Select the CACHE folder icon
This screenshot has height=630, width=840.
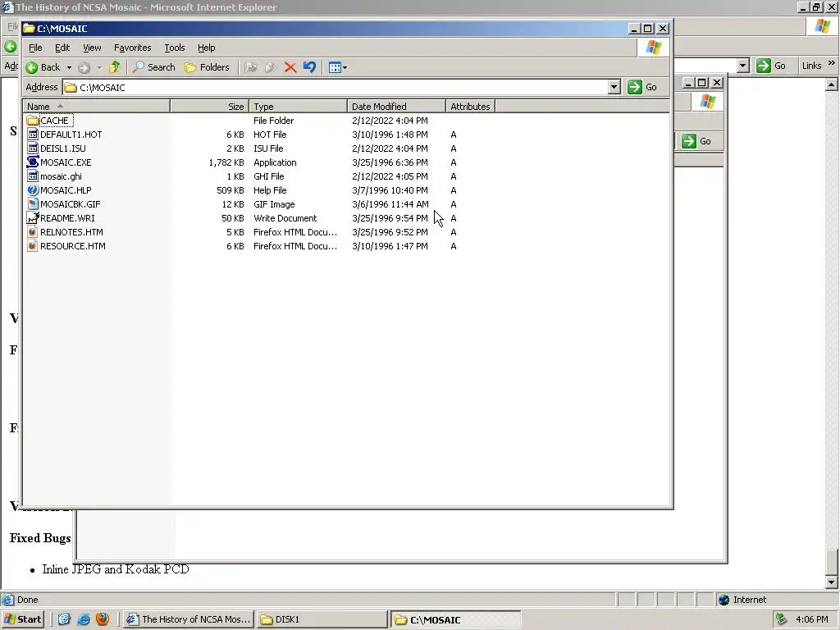click(33, 121)
